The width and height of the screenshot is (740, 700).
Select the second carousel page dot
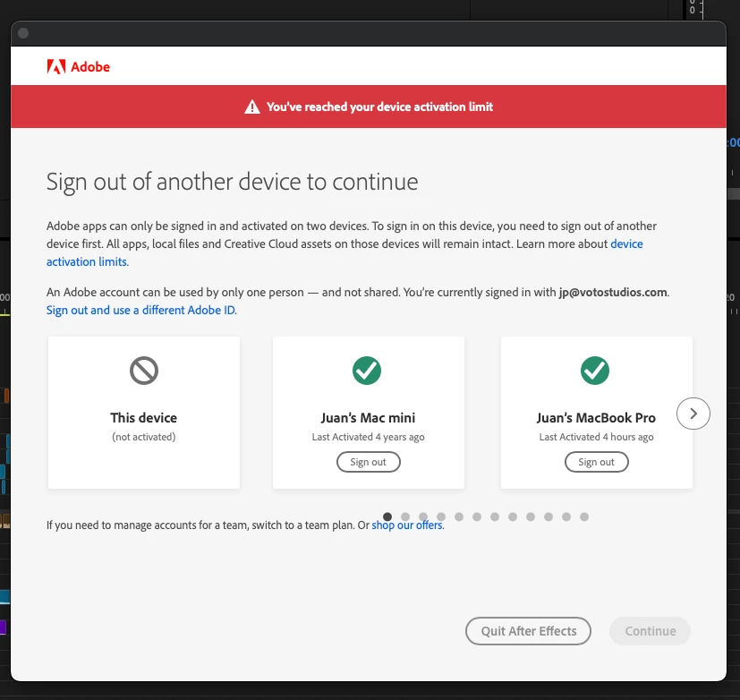tap(405, 516)
